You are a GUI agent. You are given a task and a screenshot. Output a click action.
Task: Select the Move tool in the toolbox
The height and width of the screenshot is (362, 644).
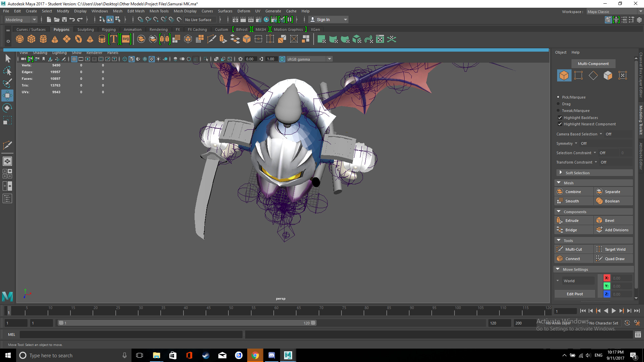(7, 96)
